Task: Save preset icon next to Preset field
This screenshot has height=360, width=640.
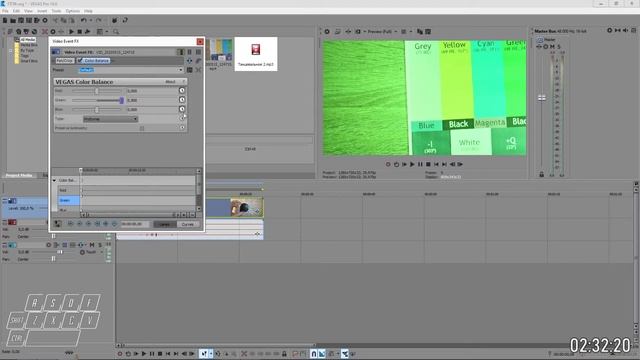Action: pyautogui.click(x=189, y=70)
